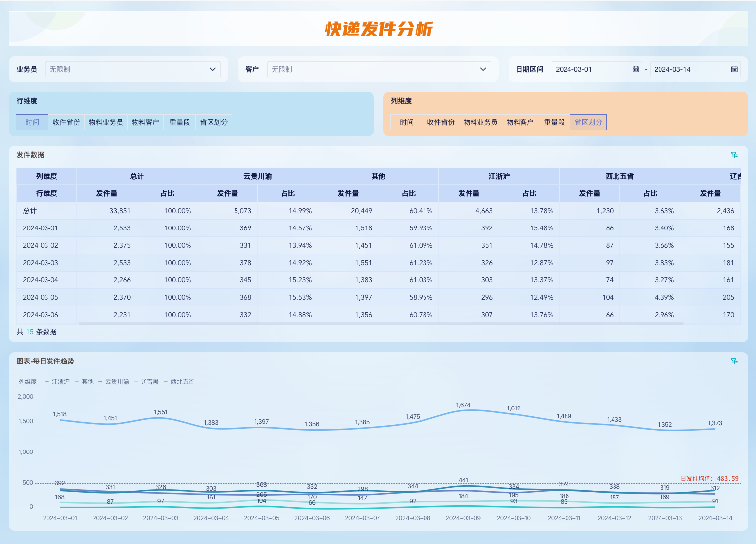
Task: Toggle 云贵川渝 in the chart legend
Action: tap(116, 381)
